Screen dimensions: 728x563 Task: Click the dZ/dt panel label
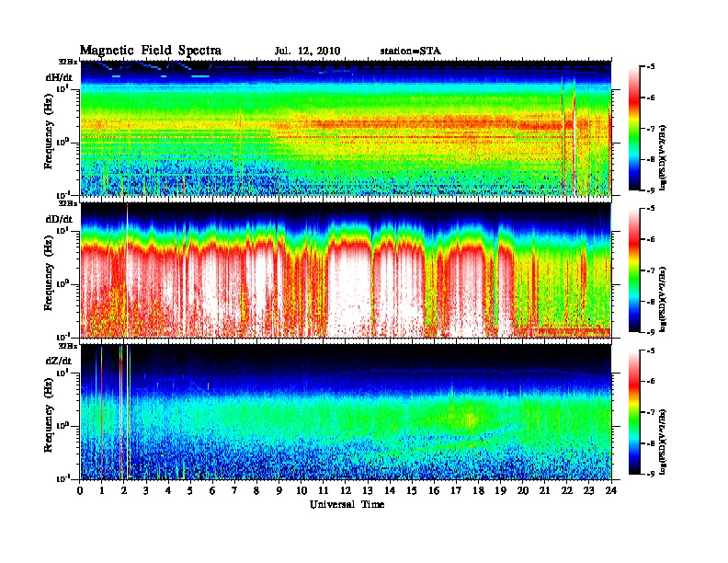[59, 361]
